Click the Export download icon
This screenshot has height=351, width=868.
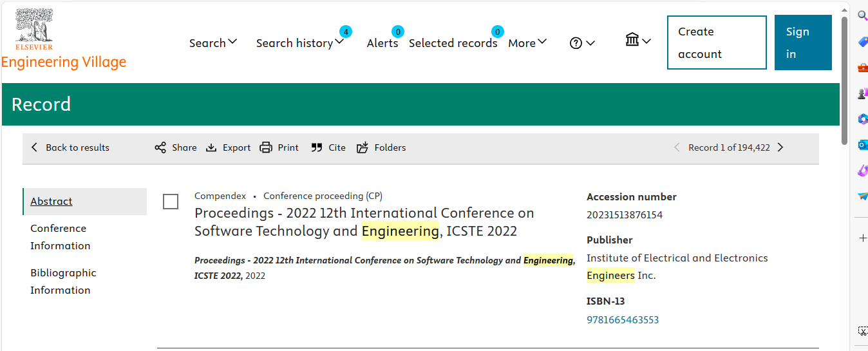click(211, 147)
